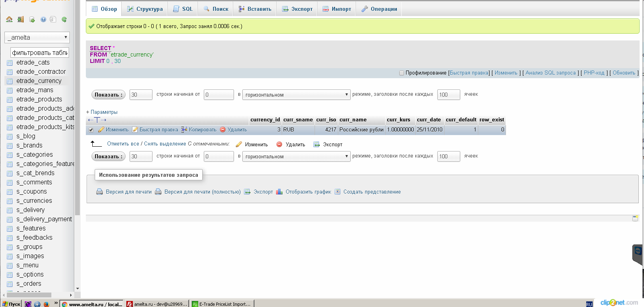Click sidebar horizontal scrollbar right arrow
This screenshot has width=644, height=307.
[71, 295]
